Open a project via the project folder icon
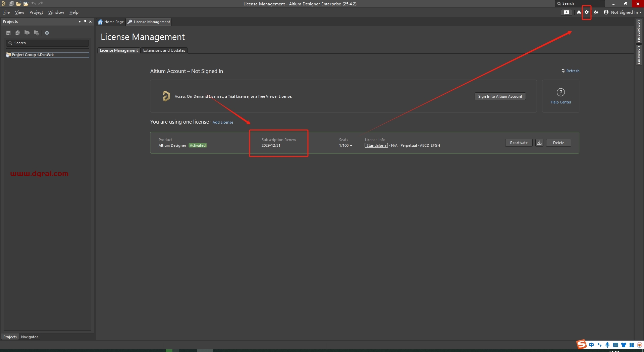This screenshot has height=352, width=644. tap(26, 4)
